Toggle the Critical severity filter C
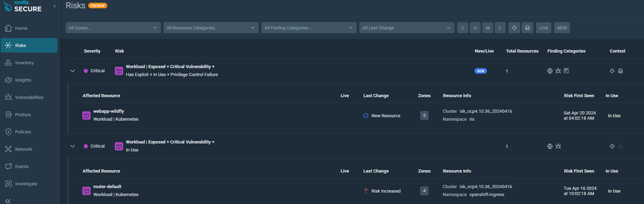The image size is (644, 204). tap(462, 28)
